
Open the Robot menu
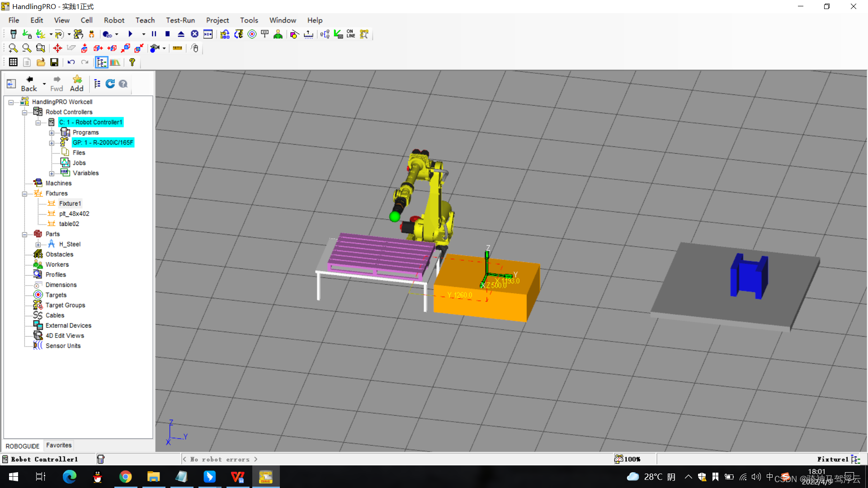(x=114, y=20)
